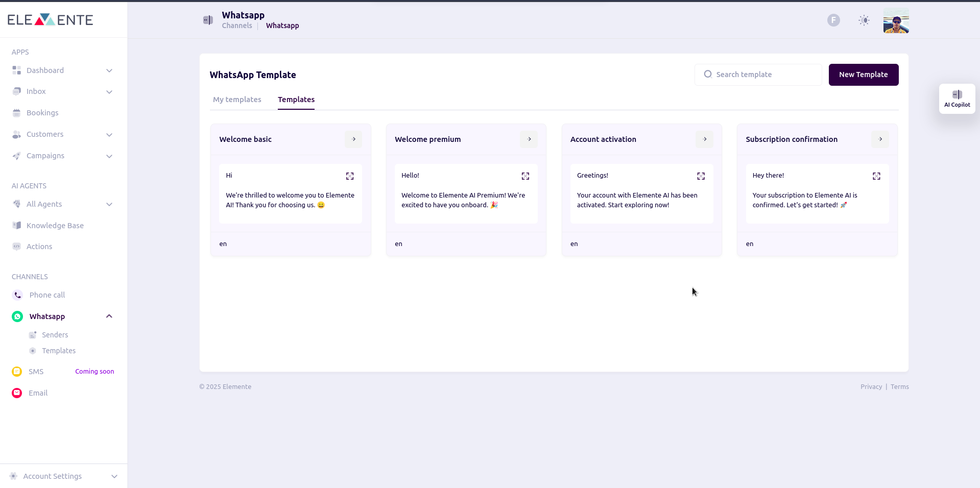Select the Templates tab
The width and height of the screenshot is (980, 488).
click(296, 100)
